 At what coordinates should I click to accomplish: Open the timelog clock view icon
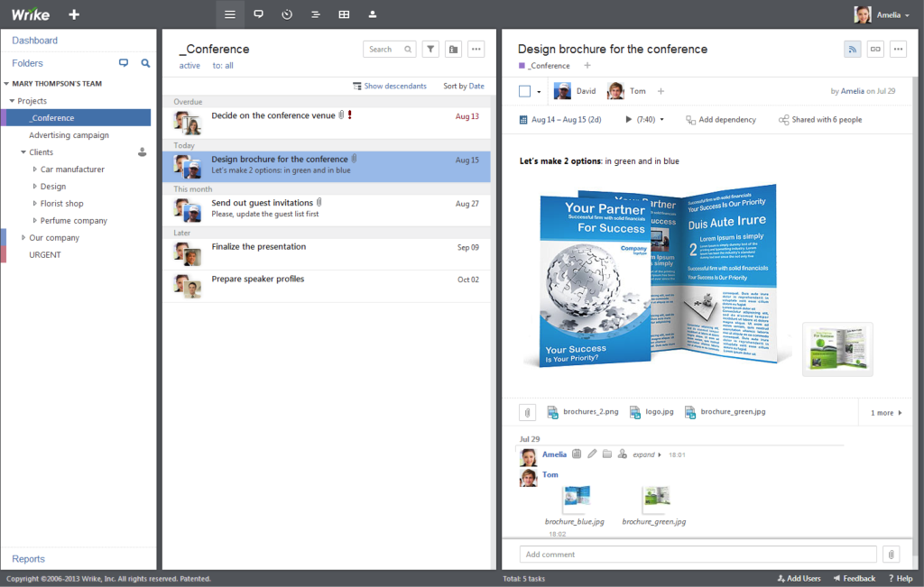[x=287, y=14]
